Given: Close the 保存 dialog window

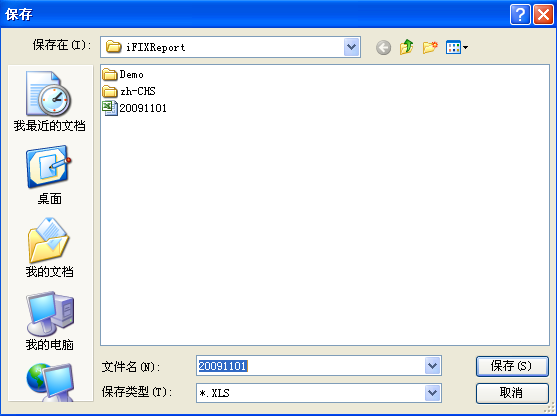Looking at the screenshot, I should 543,15.
